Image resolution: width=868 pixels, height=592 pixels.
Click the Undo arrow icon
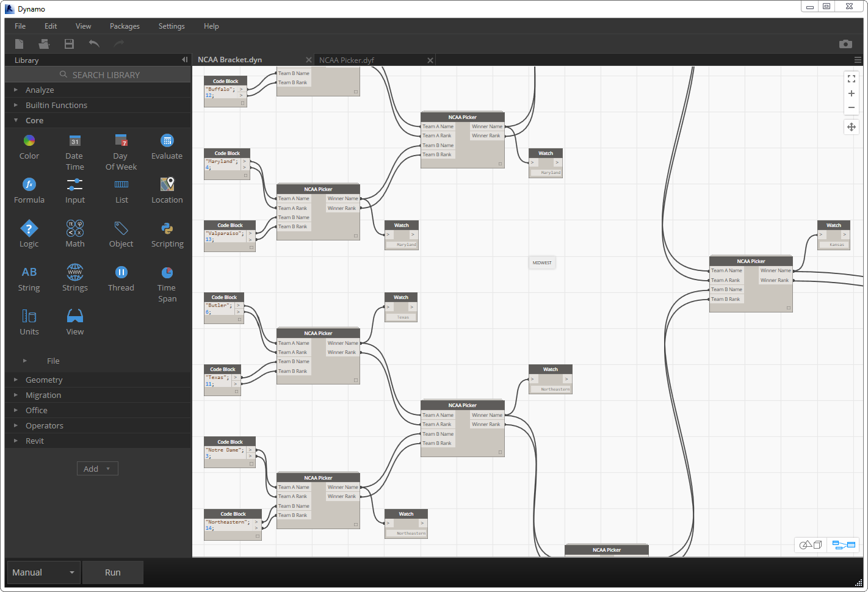pos(94,43)
